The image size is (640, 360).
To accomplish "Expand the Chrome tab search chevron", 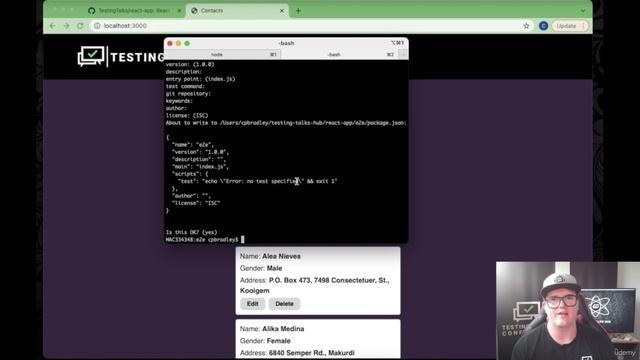I will (583, 11).
